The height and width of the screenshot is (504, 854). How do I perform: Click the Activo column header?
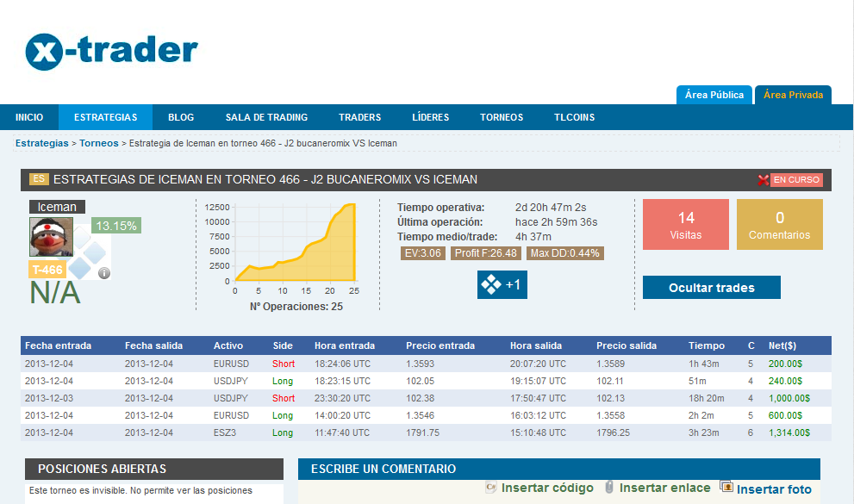228,345
